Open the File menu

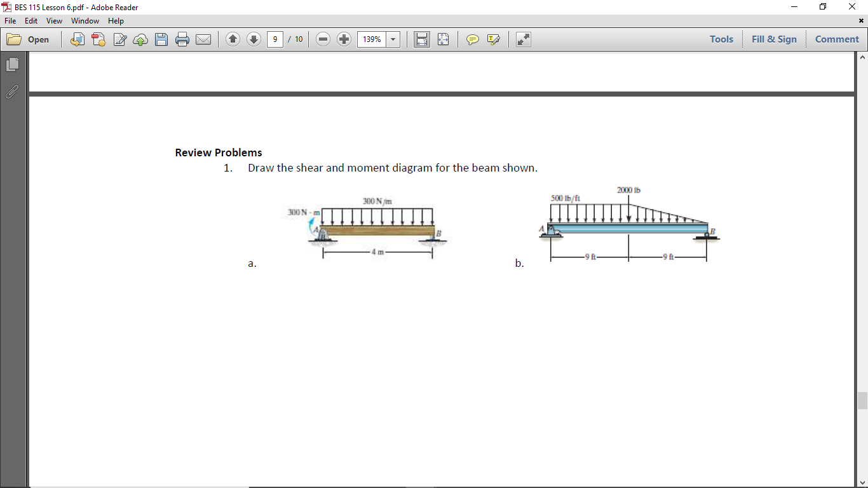pyautogui.click(x=10, y=20)
